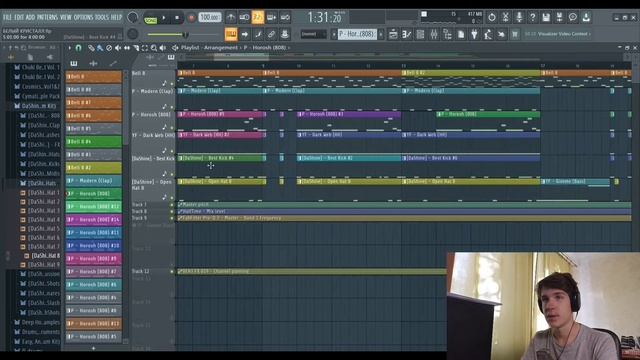Viewport: 640px width, 360px height.
Task: Click the next pattern arrow
Action: [x=381, y=34]
